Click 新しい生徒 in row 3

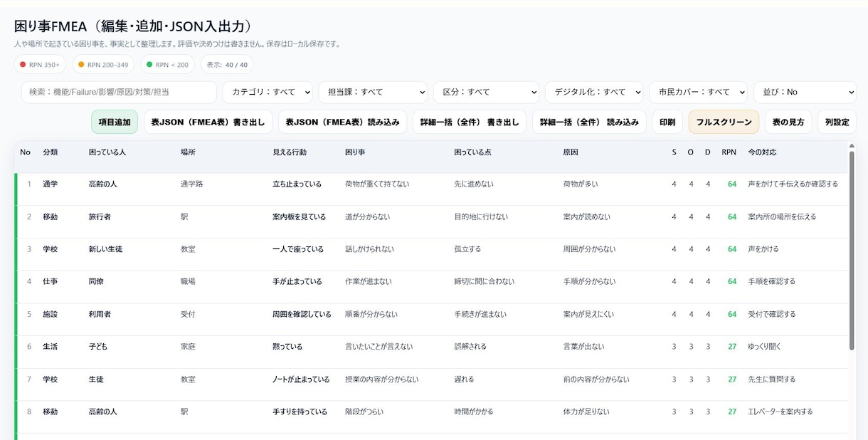(105, 249)
